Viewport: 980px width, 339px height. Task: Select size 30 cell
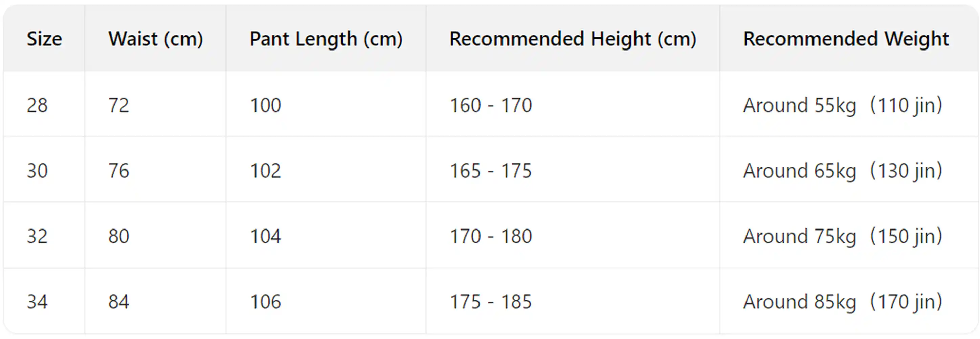click(37, 171)
